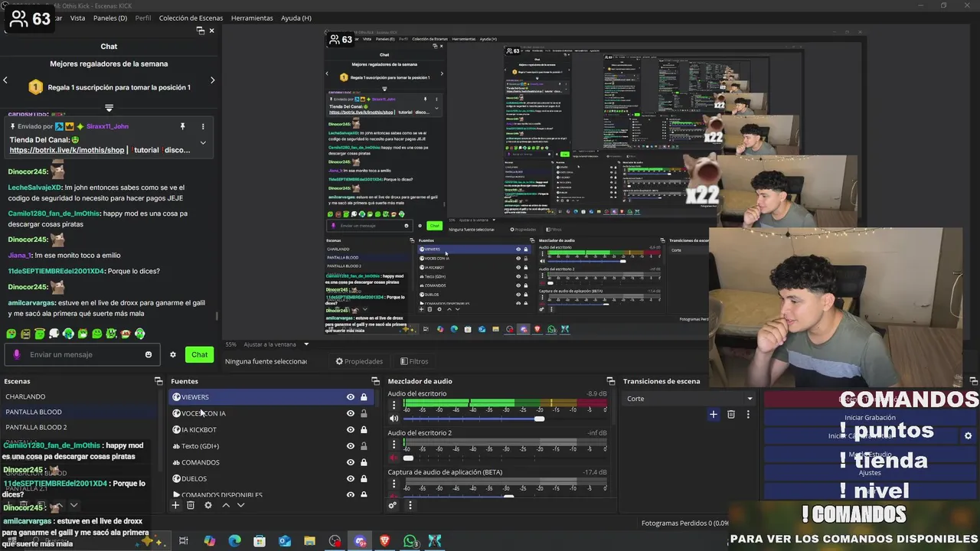Open Brave browser from the taskbar

click(x=384, y=541)
